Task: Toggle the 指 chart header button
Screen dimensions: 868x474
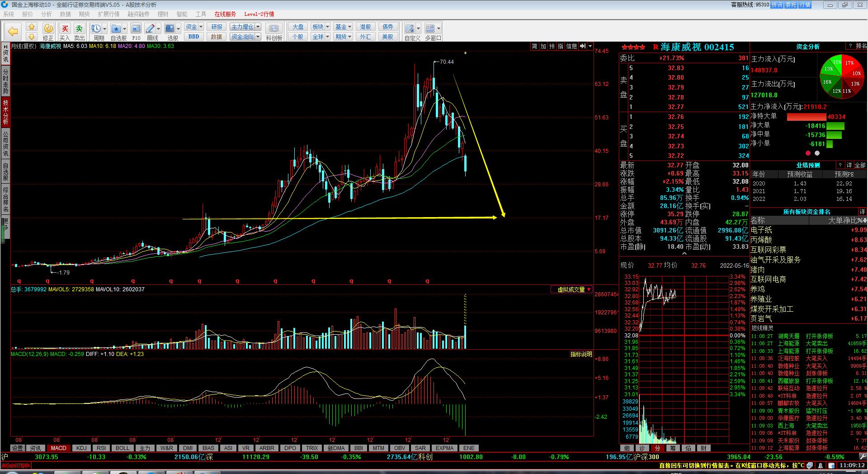Action: pos(561,46)
